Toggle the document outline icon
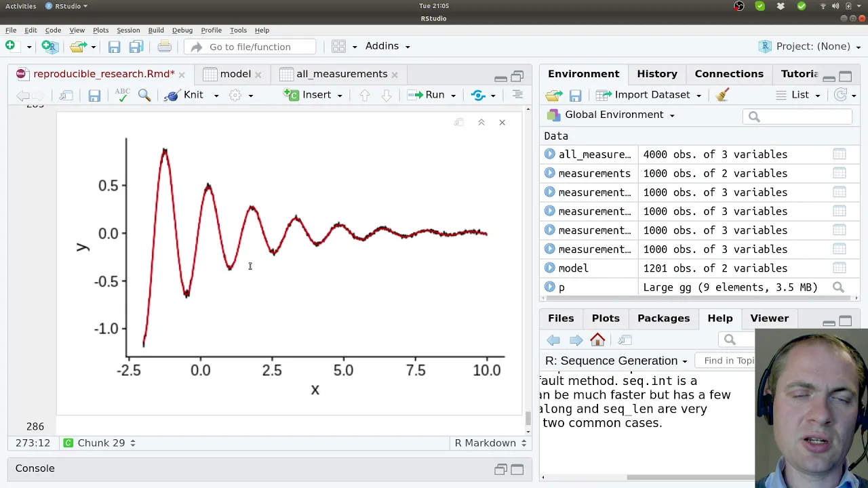 pos(517,95)
